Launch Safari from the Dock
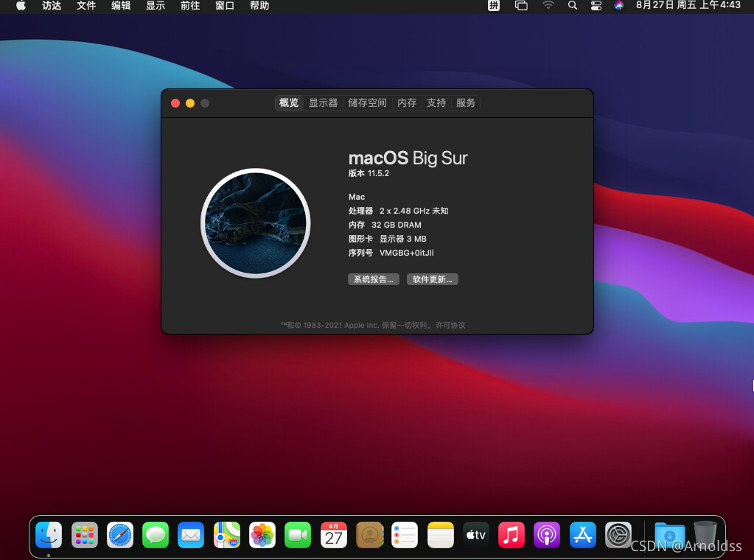Image resolution: width=754 pixels, height=560 pixels. [x=119, y=535]
